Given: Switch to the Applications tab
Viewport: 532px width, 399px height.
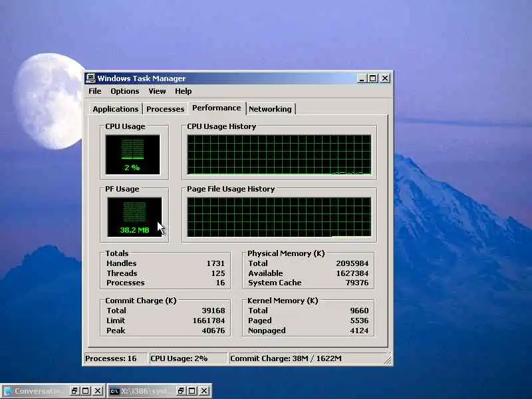Looking at the screenshot, I should (115, 109).
